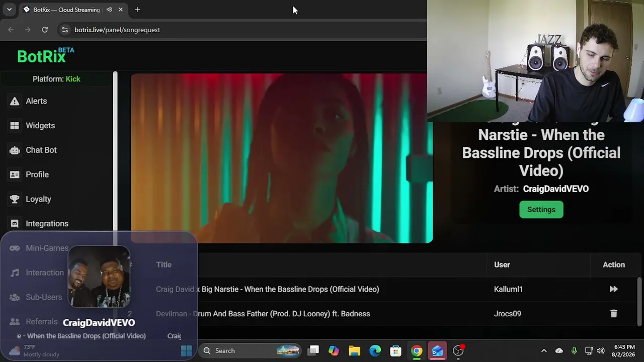
Task: Click the network display icon in system tray
Action: tap(589, 350)
